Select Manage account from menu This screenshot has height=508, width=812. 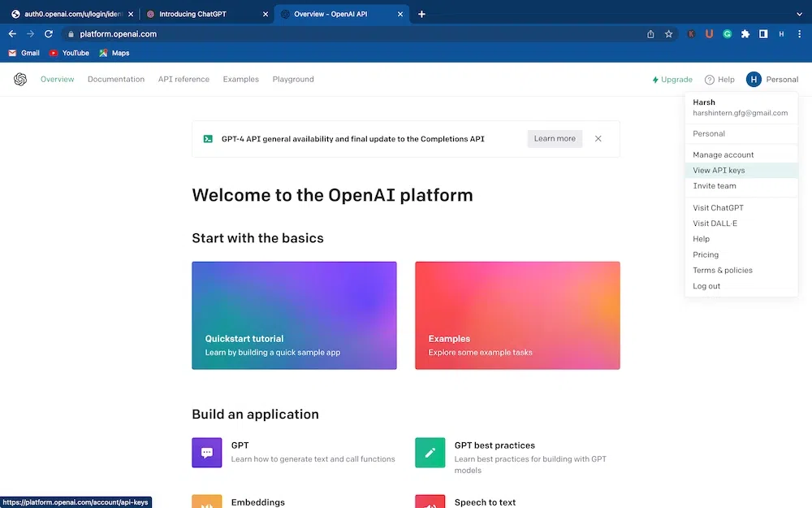click(x=741, y=154)
